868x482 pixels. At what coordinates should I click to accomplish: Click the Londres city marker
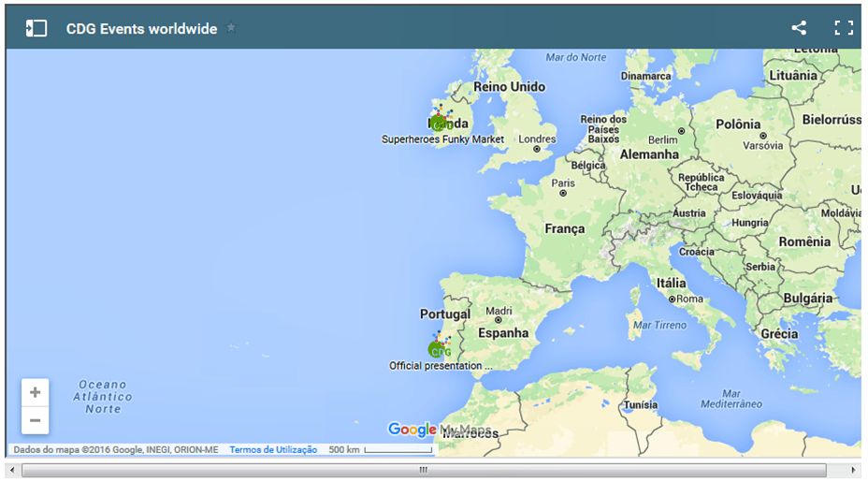[x=536, y=149]
